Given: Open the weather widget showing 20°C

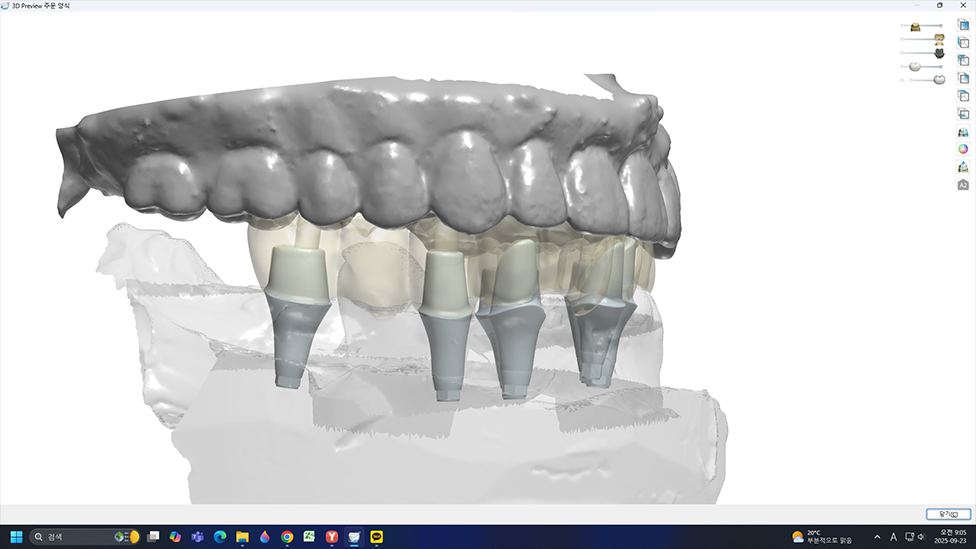Looking at the screenshot, I should tap(822, 537).
